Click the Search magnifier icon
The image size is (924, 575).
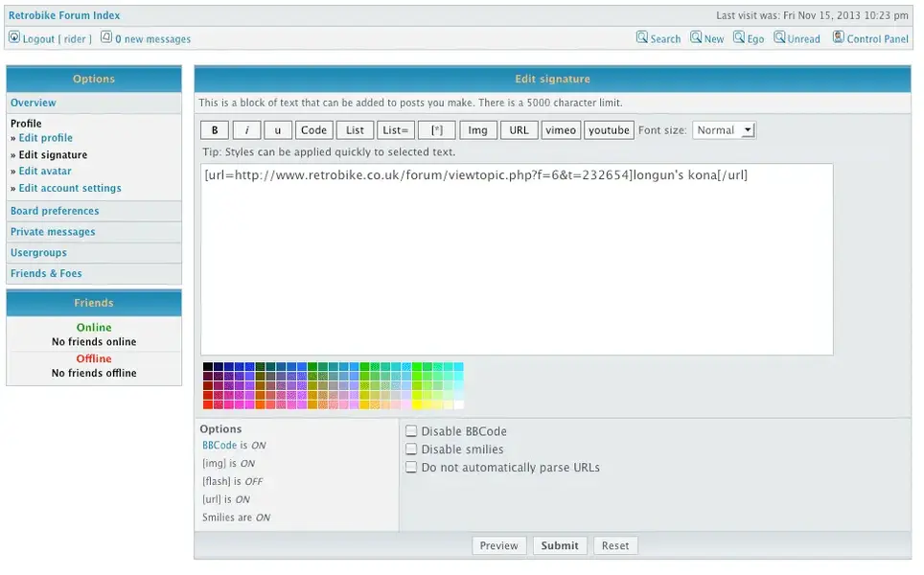coord(642,38)
